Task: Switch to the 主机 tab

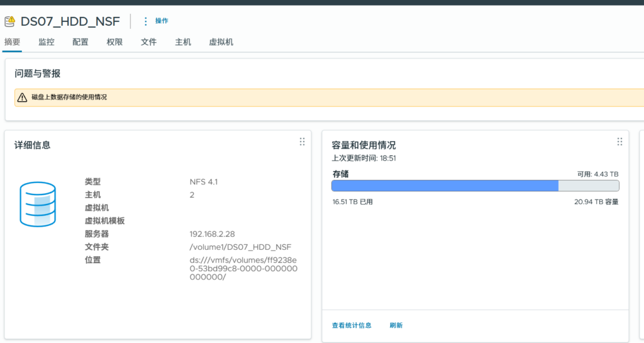Action: coord(183,42)
